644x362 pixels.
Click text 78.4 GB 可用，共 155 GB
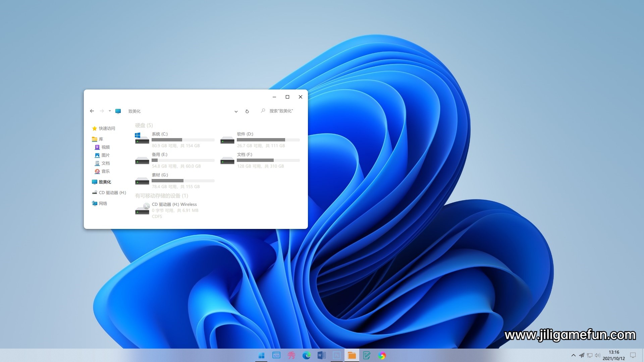pos(176,187)
